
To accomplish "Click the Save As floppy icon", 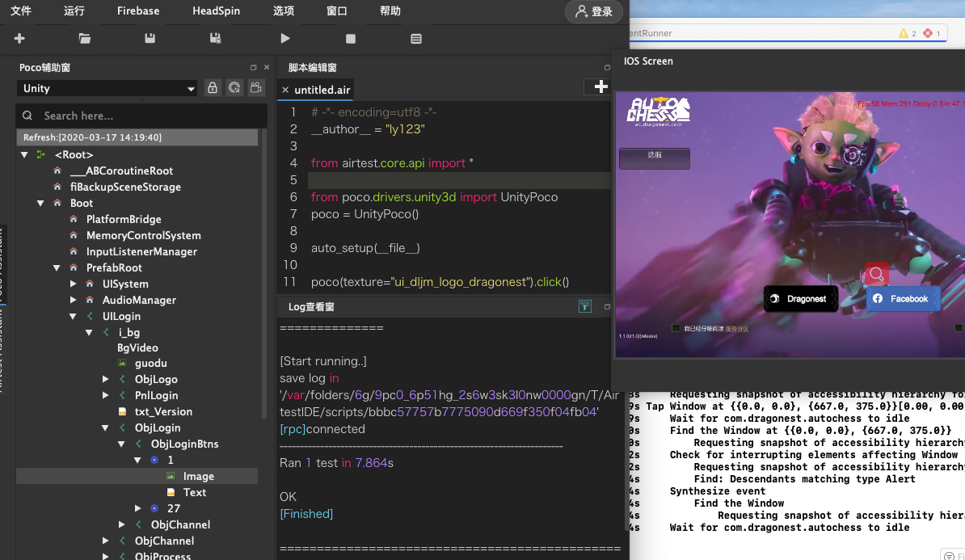I will point(215,38).
